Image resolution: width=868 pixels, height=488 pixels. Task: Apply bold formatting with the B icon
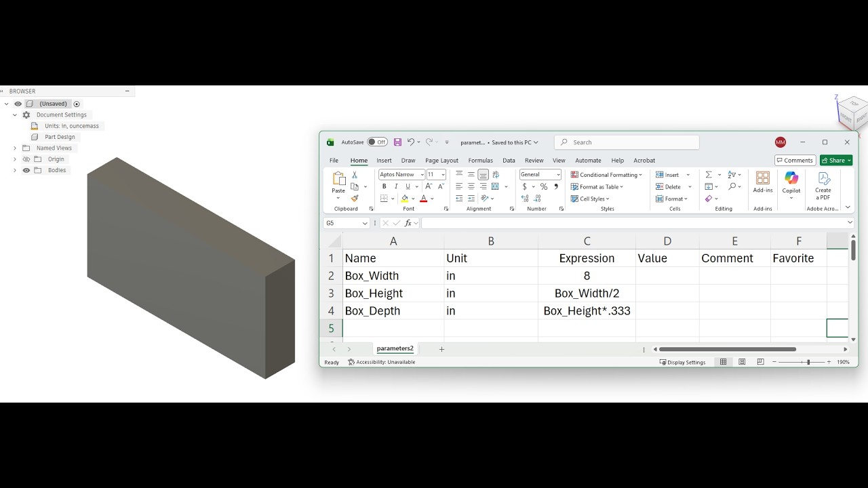pos(384,186)
